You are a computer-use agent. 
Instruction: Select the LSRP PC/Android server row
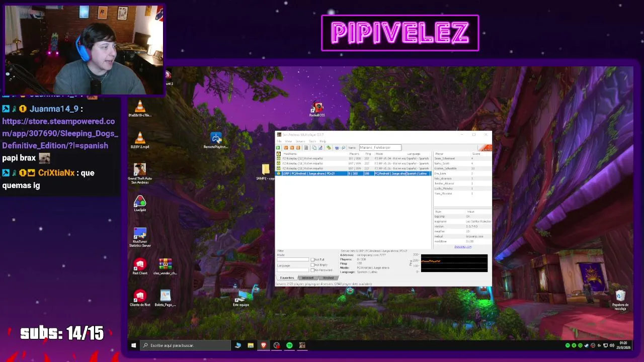[354, 173]
